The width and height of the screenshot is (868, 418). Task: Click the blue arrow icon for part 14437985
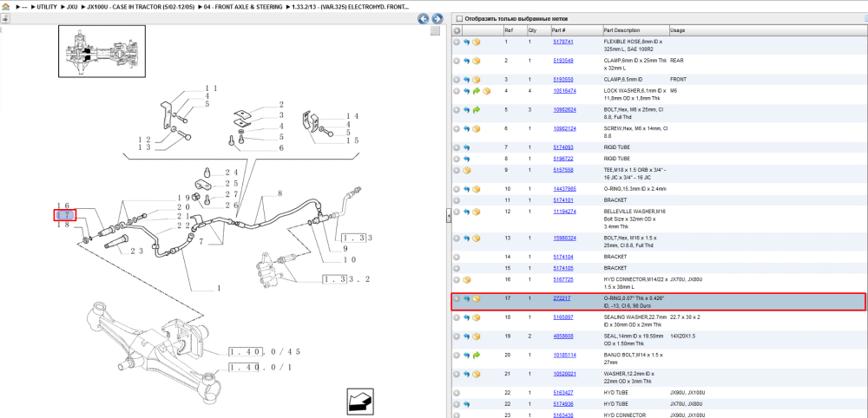(466, 189)
